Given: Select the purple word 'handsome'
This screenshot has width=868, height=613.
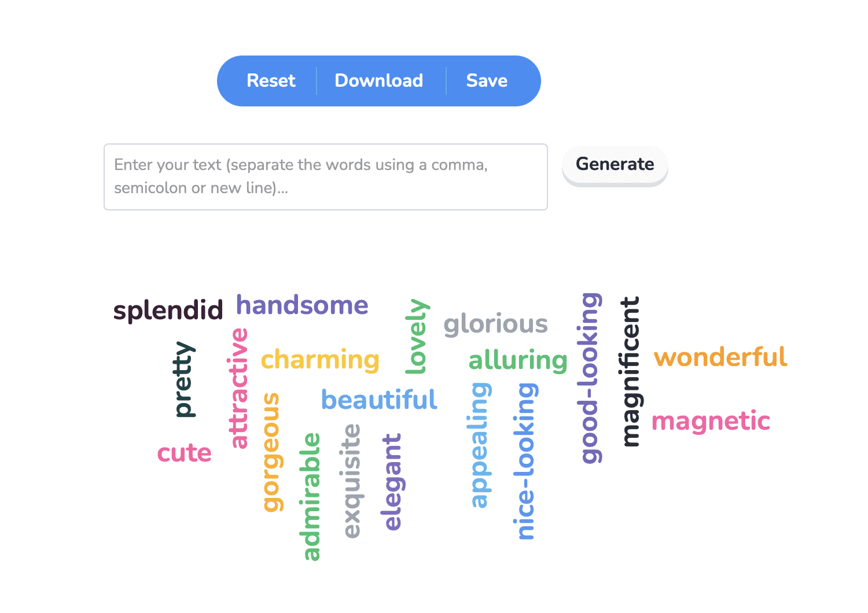Looking at the screenshot, I should [302, 305].
